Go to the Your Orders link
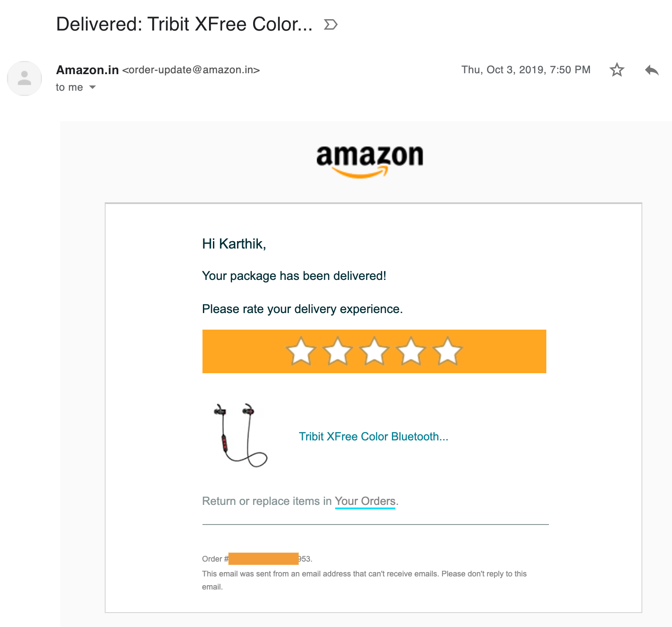The height and width of the screenshot is (627, 672). (365, 501)
